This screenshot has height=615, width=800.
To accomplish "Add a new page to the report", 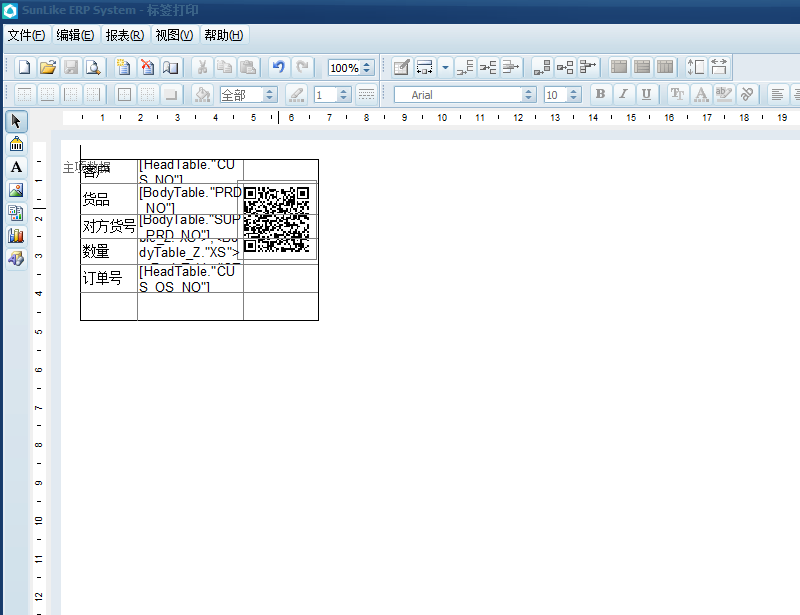I will [123, 67].
